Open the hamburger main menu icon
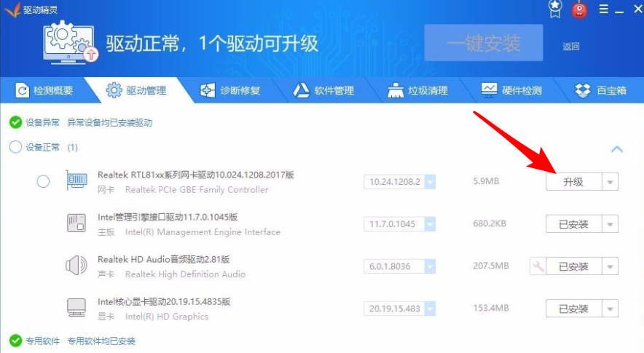644x353 pixels. click(604, 9)
